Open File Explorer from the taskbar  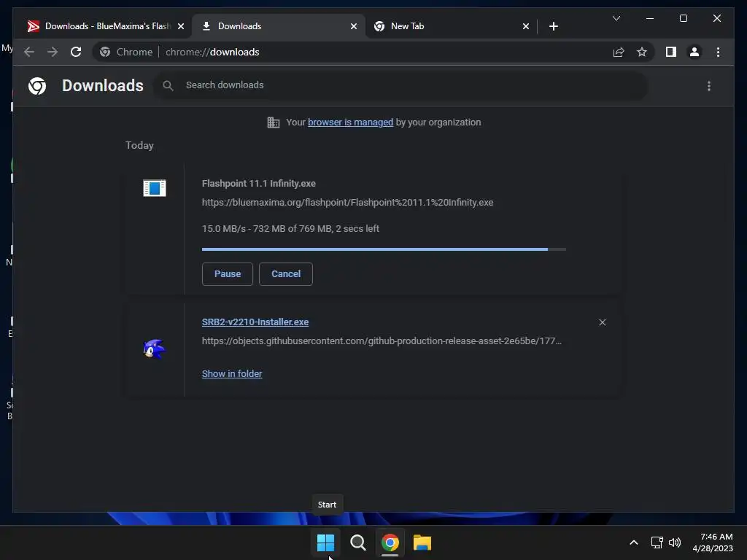click(422, 542)
